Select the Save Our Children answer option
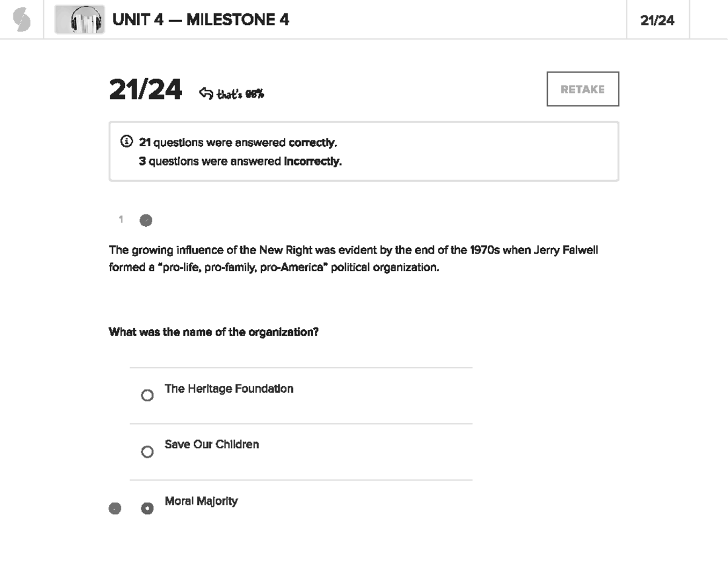 [147, 451]
